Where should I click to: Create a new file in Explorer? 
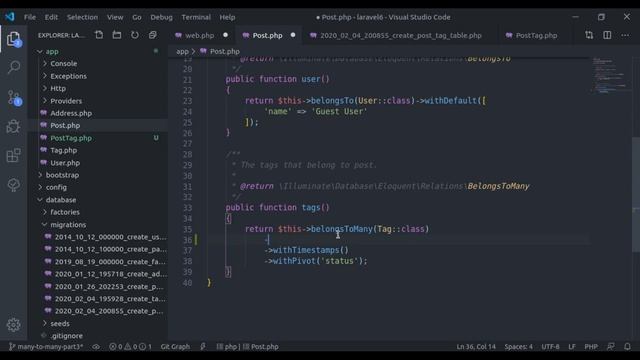(x=99, y=35)
